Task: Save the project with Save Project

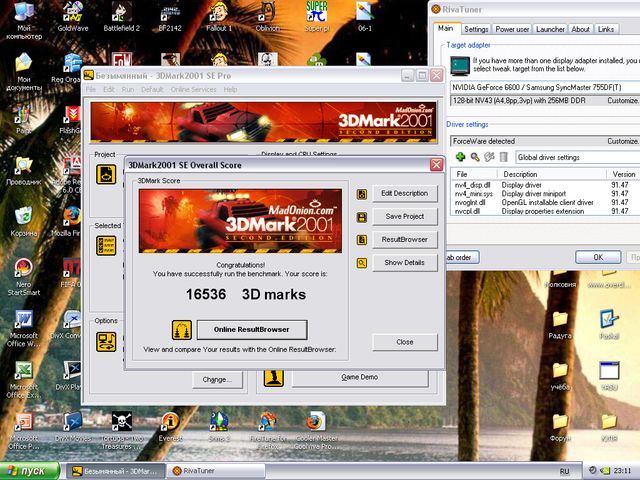Action: pos(404,216)
